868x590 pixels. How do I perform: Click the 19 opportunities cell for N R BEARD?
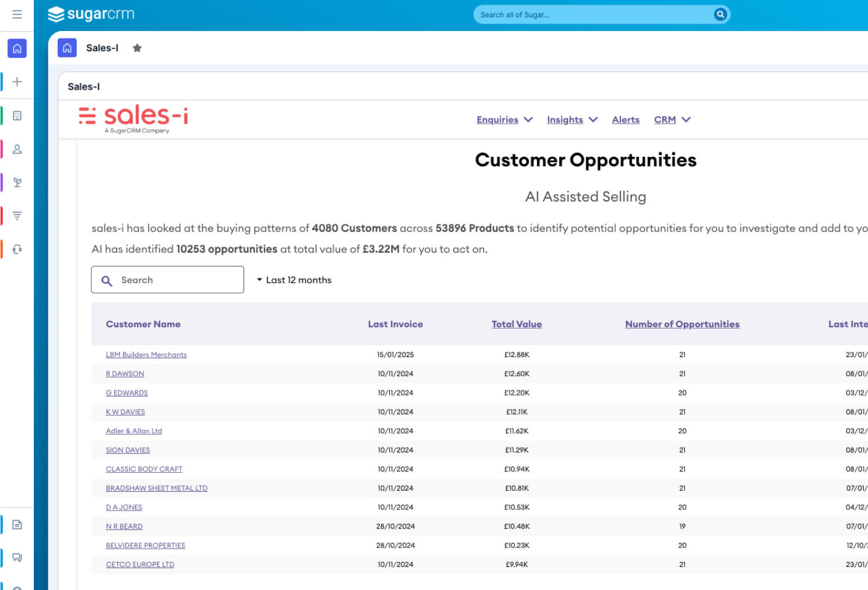[x=682, y=527]
